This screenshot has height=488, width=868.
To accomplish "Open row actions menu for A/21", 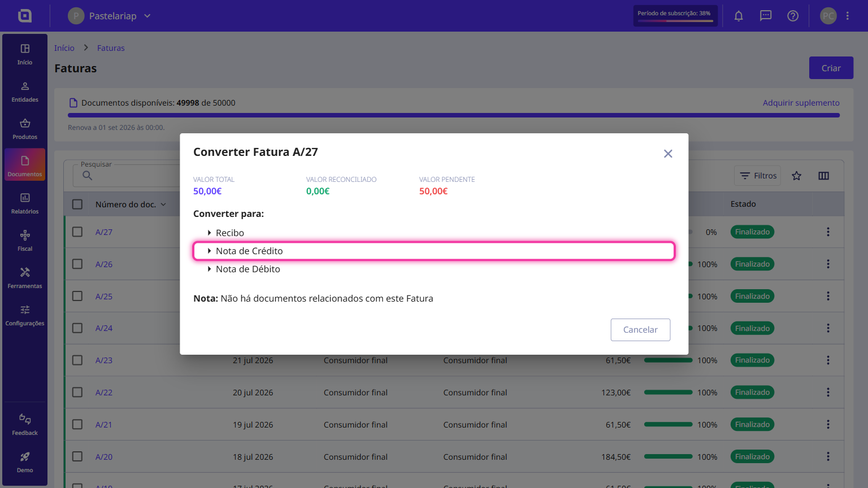I will tap(828, 424).
